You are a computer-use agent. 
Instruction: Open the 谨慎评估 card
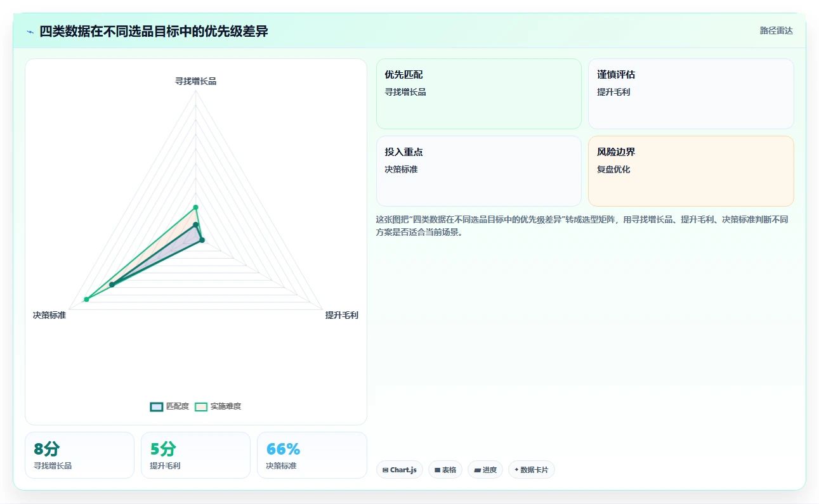(x=691, y=94)
